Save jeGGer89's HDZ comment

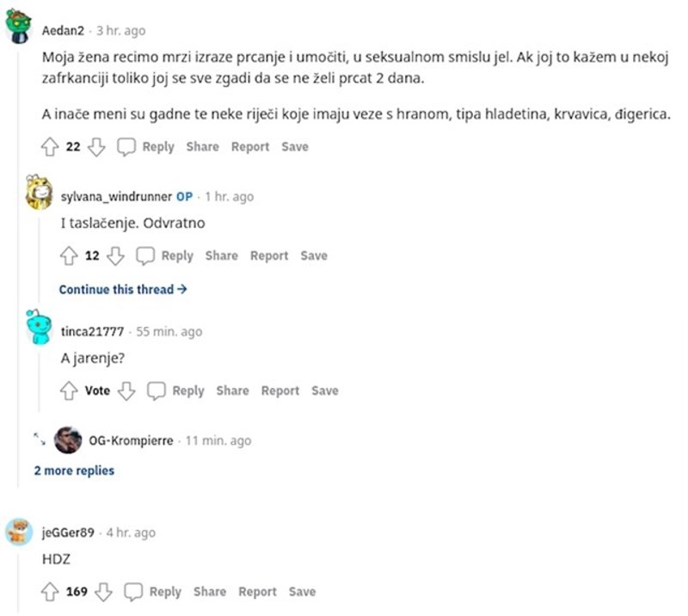(302, 592)
